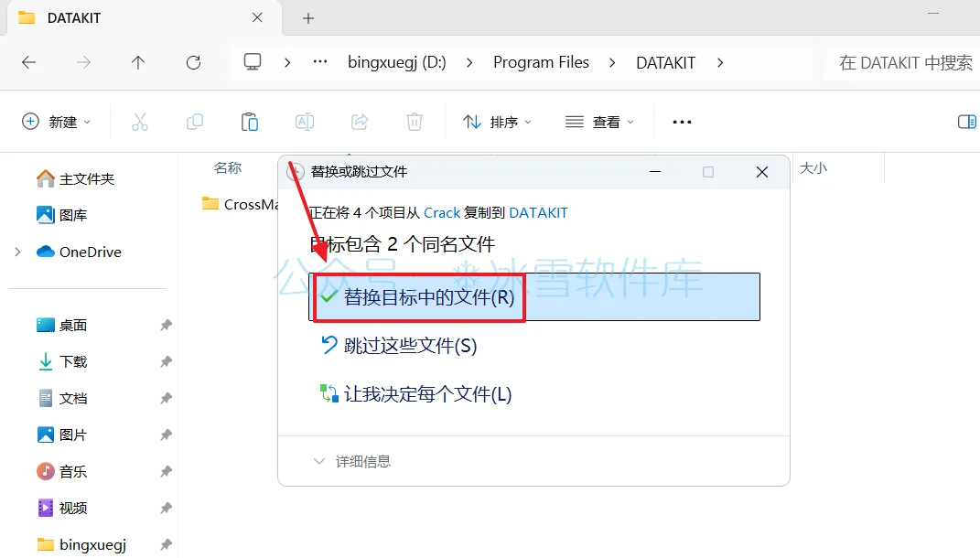The width and height of the screenshot is (980, 558).
Task: Sort by the 大小 (Size) column header
Action: coord(813,168)
